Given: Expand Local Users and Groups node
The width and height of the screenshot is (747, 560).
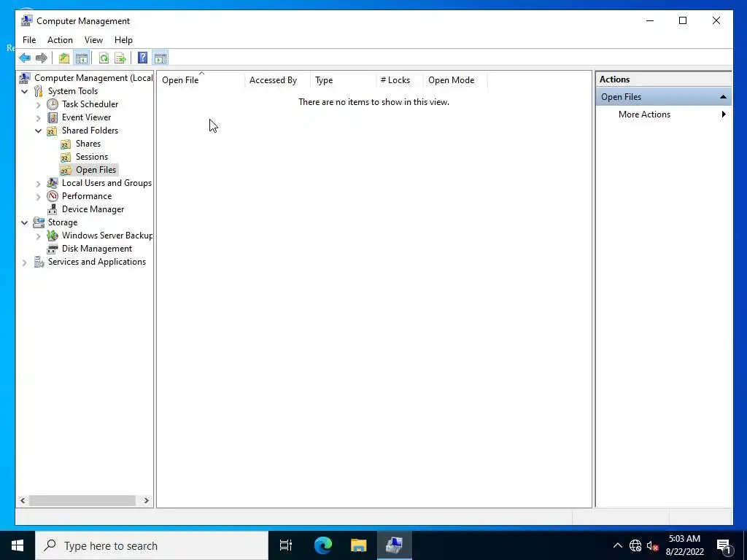Looking at the screenshot, I should (x=39, y=183).
